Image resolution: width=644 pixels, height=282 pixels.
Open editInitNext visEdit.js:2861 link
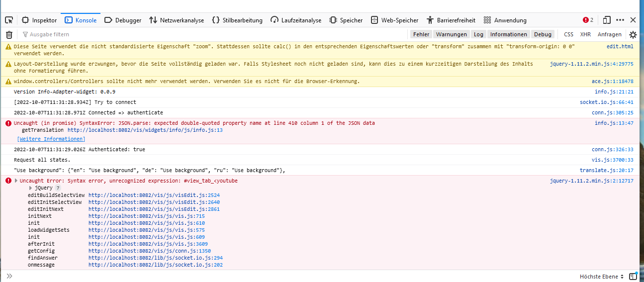154,209
